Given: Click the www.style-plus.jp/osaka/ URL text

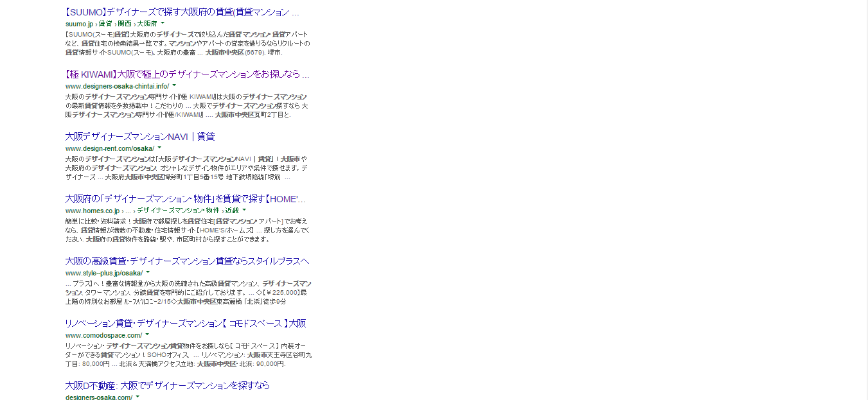Looking at the screenshot, I should coord(104,273).
